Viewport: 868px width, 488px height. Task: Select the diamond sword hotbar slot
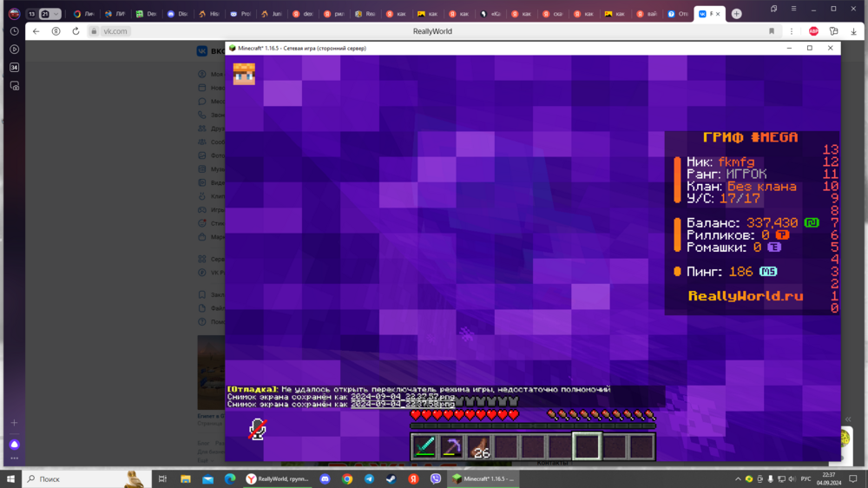424,446
